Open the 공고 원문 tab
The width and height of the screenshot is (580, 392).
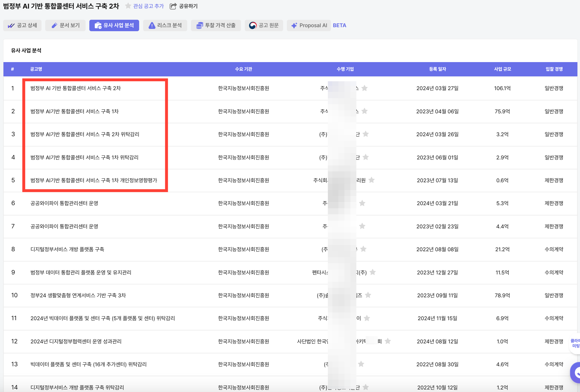[x=264, y=25]
